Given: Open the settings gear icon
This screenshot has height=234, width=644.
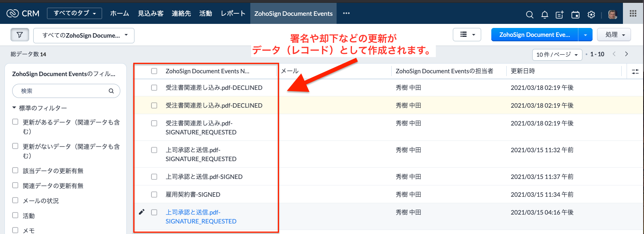Looking at the screenshot, I should tap(591, 15).
